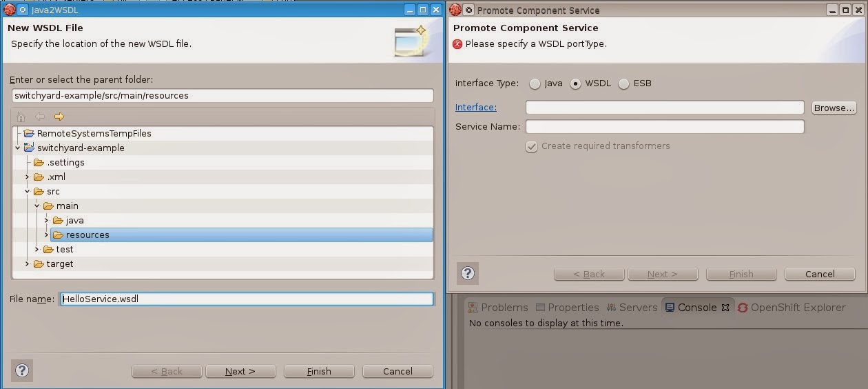Image resolution: width=868 pixels, height=389 pixels.
Task: Select the .xml folder in tree
Action: pyautogui.click(x=56, y=177)
